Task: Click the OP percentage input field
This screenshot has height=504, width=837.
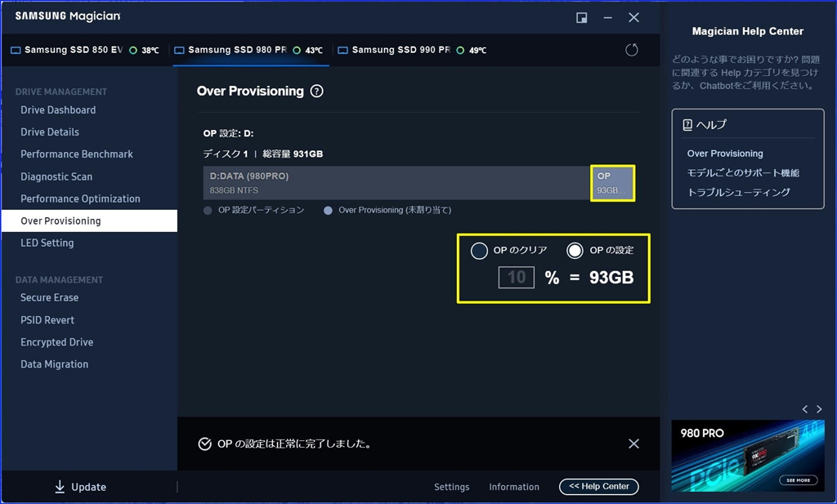Action: [517, 278]
